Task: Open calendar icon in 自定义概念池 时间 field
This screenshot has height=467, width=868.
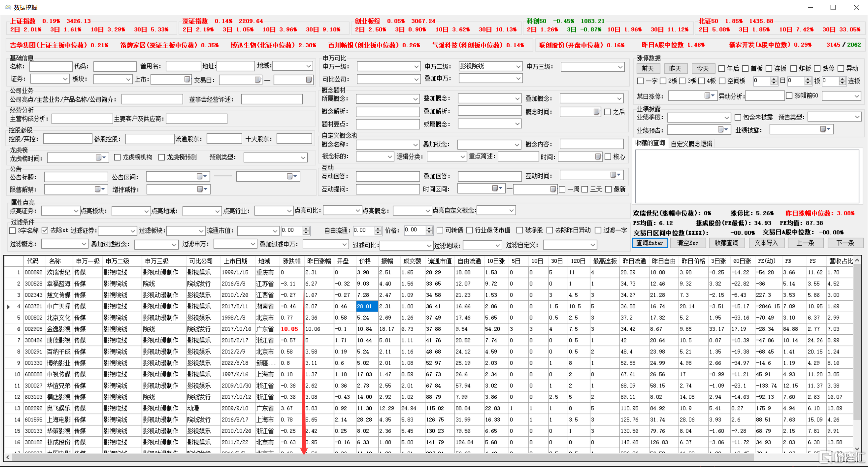Action: tap(598, 156)
